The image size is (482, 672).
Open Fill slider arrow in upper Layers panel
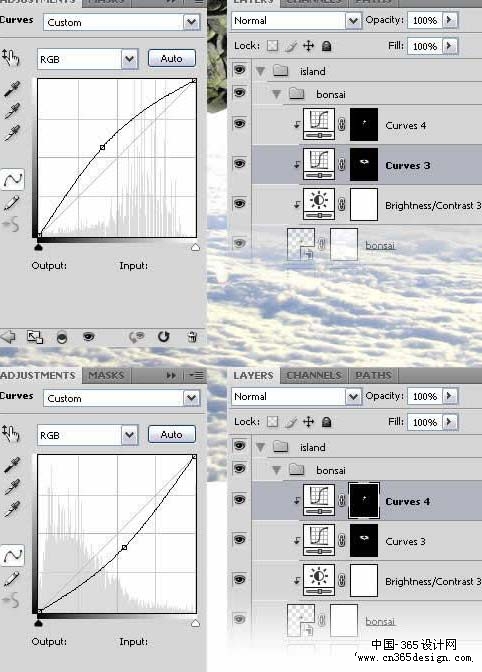pyautogui.click(x=449, y=45)
